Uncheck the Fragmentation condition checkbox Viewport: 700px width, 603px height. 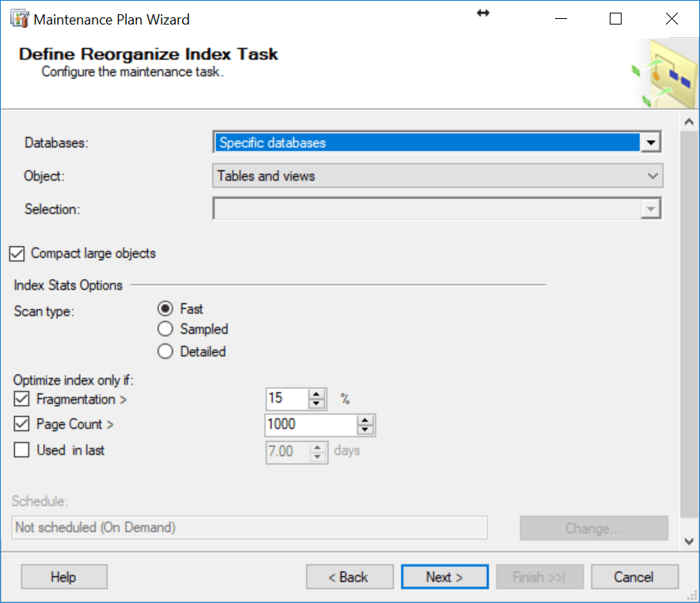(21, 399)
